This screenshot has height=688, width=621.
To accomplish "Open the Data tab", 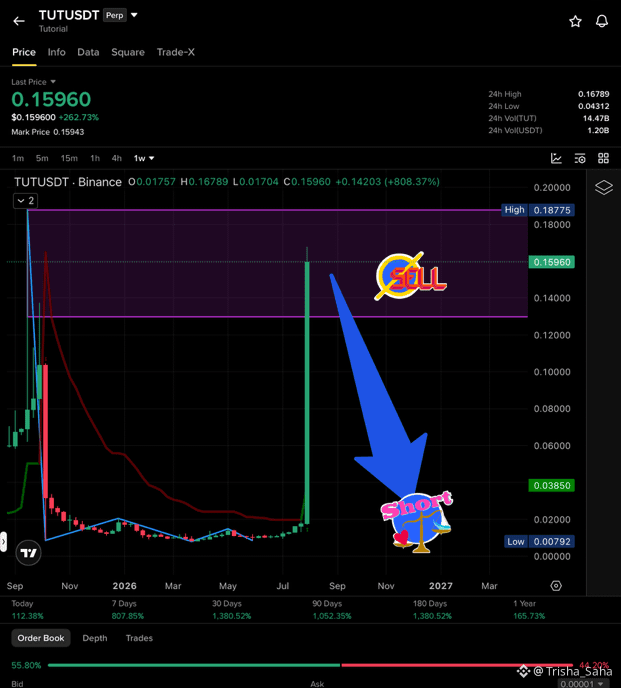I will coord(88,52).
